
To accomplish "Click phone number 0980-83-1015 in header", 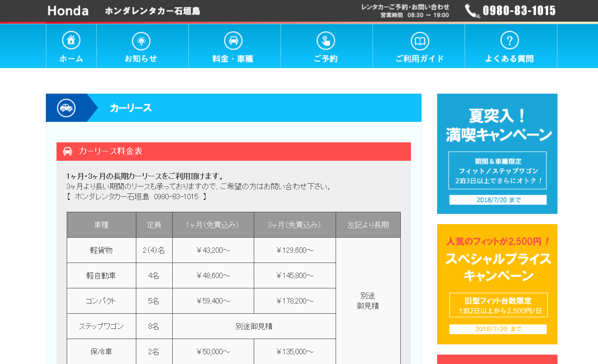I will 519,11.
